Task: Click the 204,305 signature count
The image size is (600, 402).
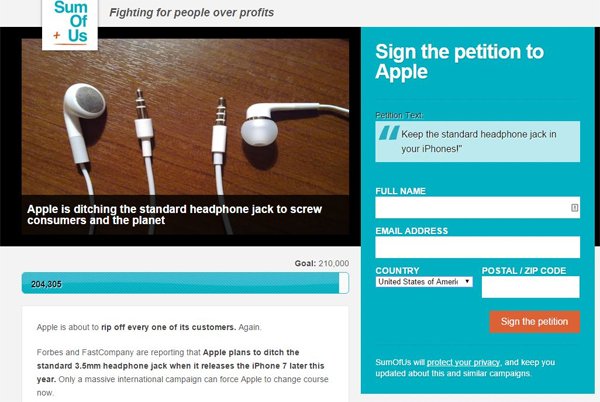Action: click(46, 284)
